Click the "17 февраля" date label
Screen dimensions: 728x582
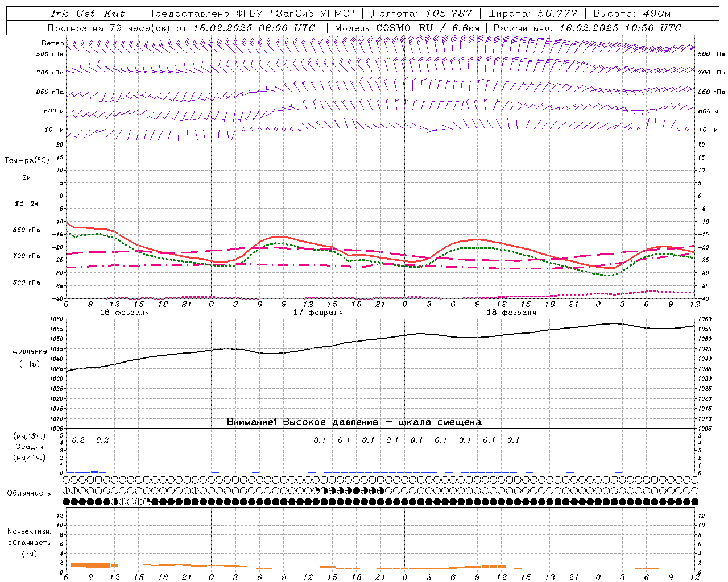318,313
